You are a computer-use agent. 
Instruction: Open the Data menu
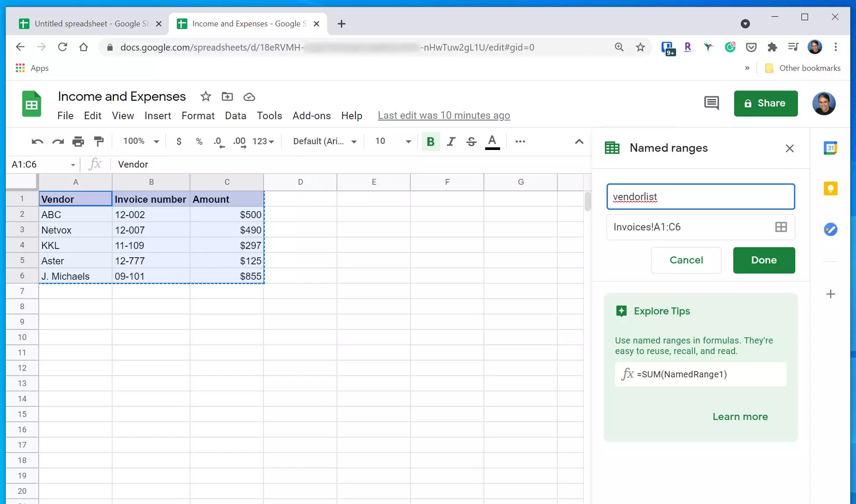click(x=235, y=116)
